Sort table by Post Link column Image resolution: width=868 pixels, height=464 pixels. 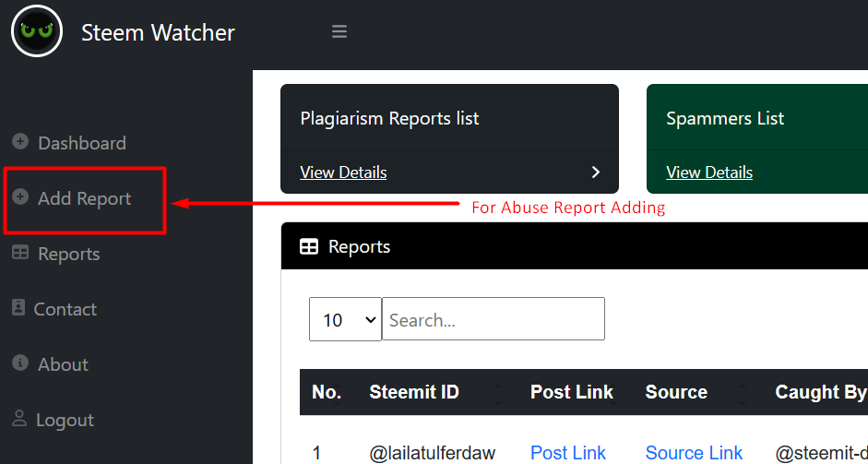click(572, 392)
